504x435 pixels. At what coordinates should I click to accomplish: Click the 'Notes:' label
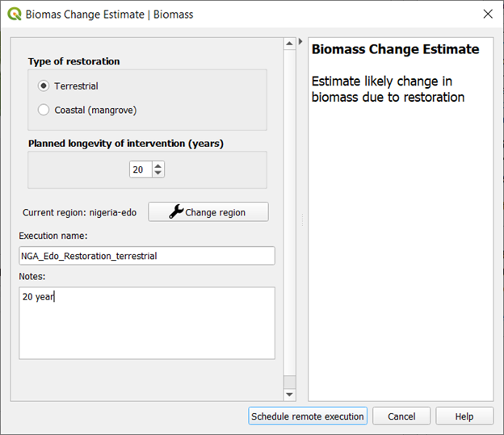32,276
